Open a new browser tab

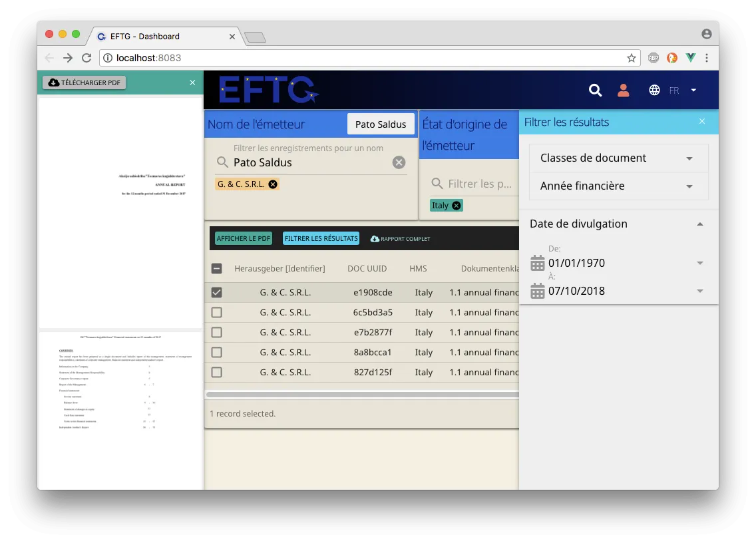point(255,37)
